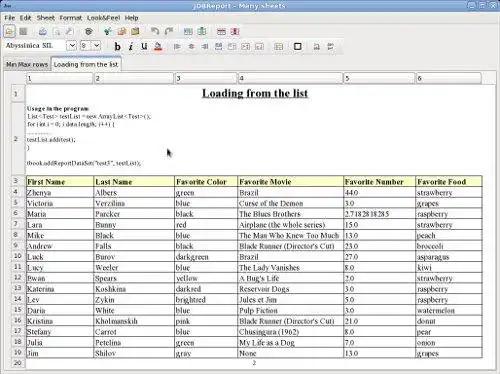Switch to the Min Max rows tab
Screen dimensions: 500x374
(x=27, y=64)
